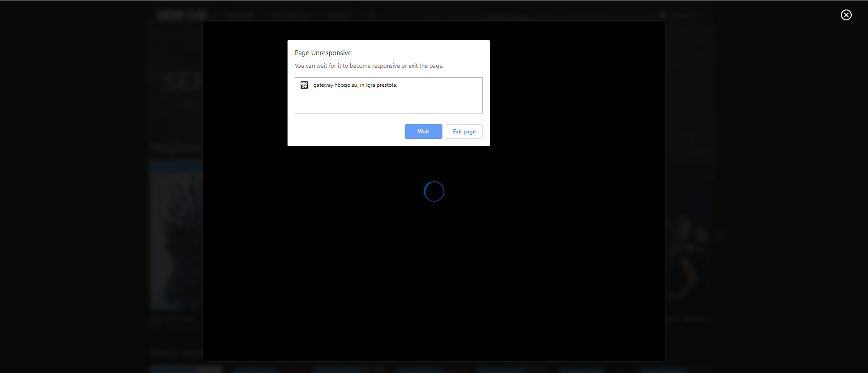Open the dimmed poster thumbnail on the right
The height and width of the screenshot is (373, 868).
687,236
